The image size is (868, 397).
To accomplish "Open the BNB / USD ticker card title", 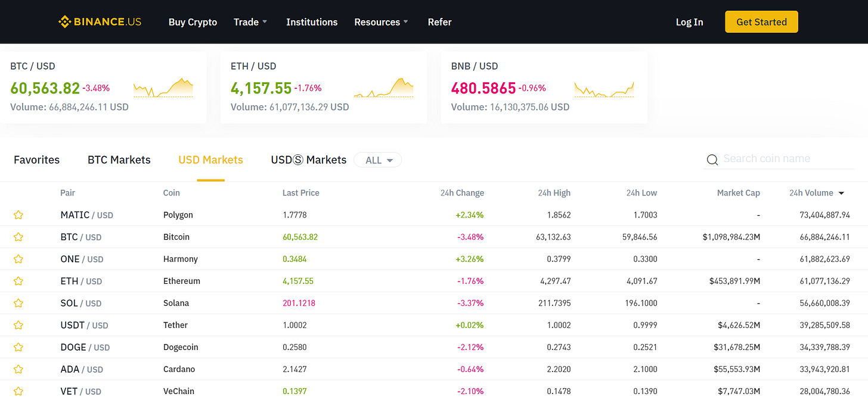I will pos(475,66).
